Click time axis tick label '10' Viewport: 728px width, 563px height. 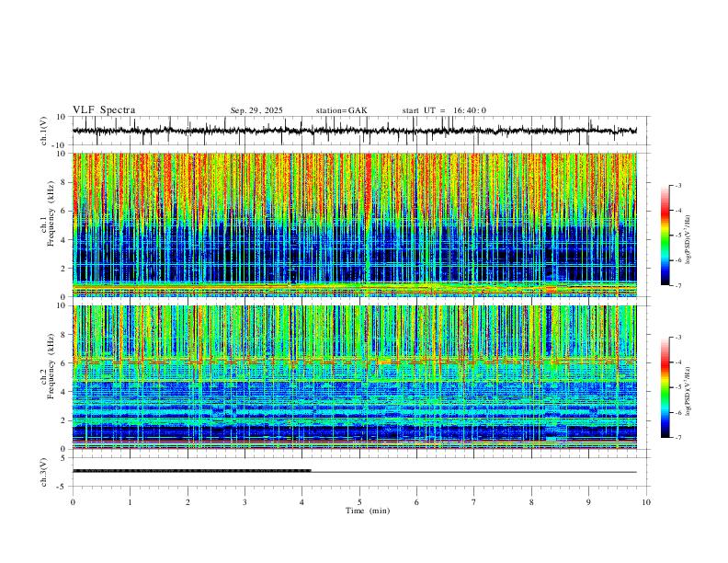pyautogui.click(x=646, y=502)
